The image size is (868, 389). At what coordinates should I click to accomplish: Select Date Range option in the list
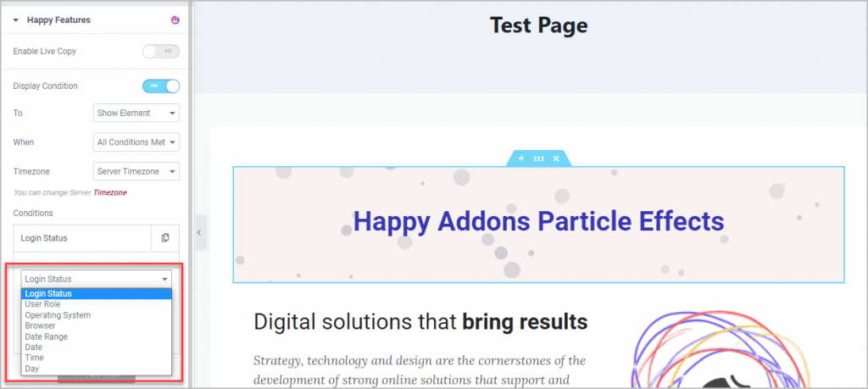pos(47,336)
